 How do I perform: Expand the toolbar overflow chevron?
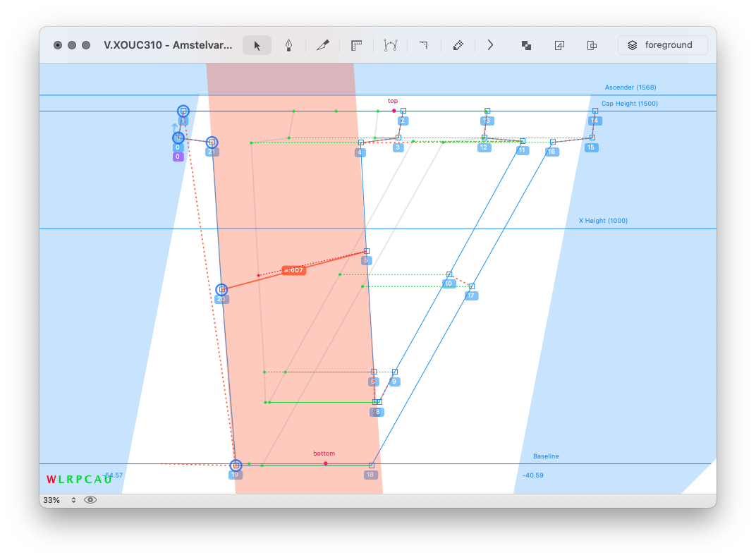click(491, 45)
